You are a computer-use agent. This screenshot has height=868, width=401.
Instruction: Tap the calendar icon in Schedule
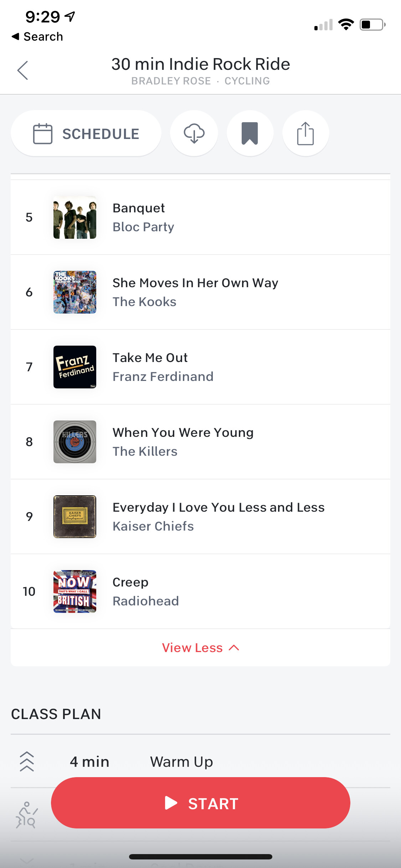(43, 134)
